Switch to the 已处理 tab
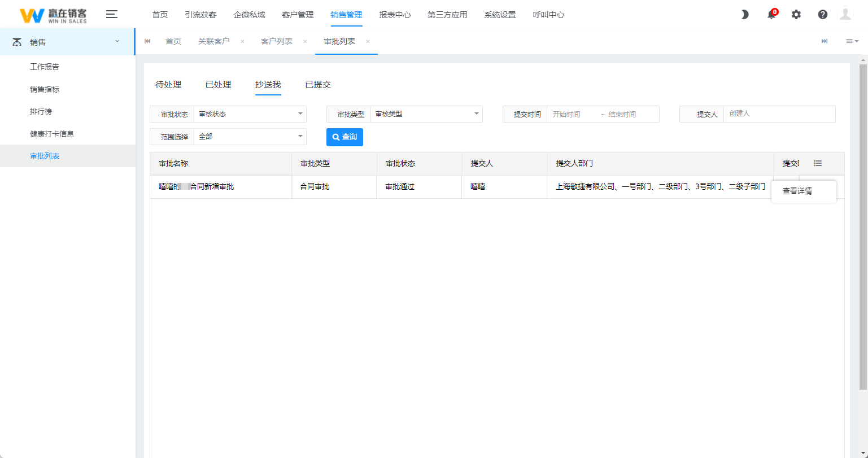This screenshot has width=868, height=458. [x=218, y=85]
